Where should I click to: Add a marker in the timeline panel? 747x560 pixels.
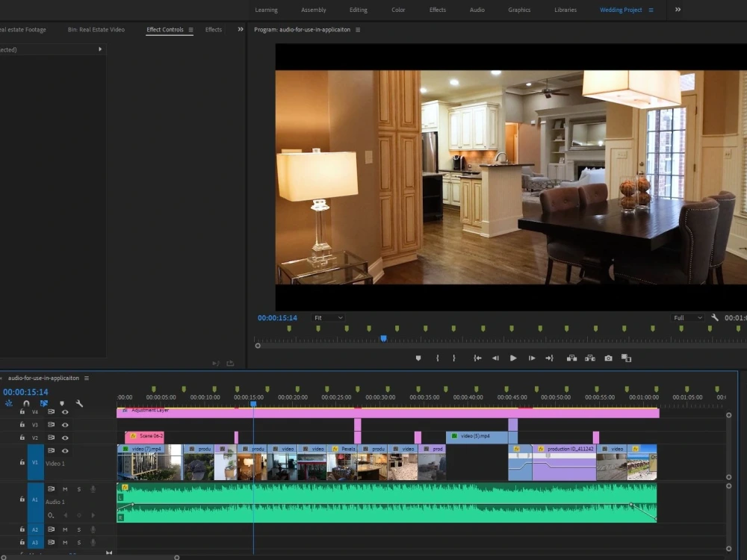click(62, 403)
